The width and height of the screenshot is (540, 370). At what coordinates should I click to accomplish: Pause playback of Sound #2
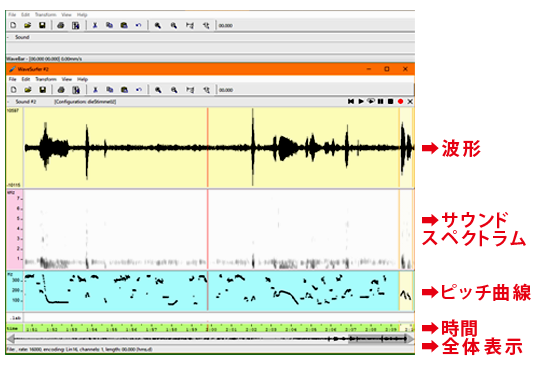coord(380,101)
